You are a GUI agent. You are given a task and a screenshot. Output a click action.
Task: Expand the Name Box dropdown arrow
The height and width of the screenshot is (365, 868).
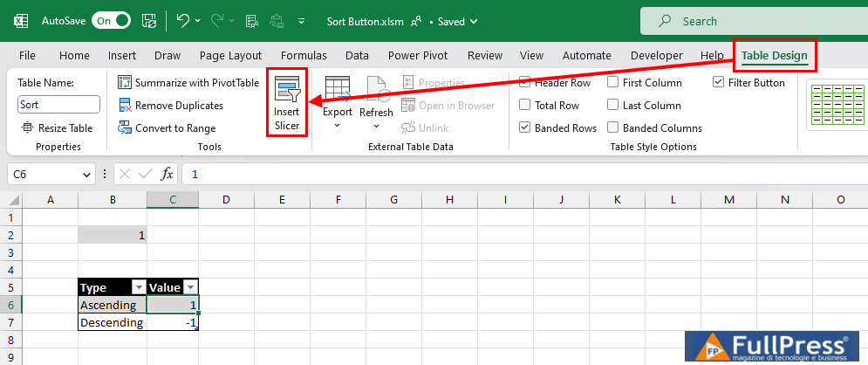tap(86, 174)
